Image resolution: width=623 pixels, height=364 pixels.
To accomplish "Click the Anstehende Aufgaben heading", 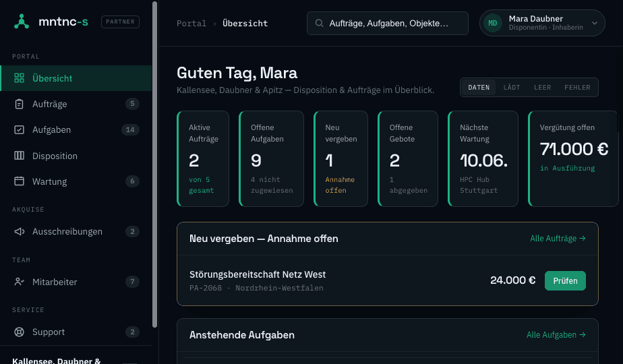I will (x=242, y=335).
